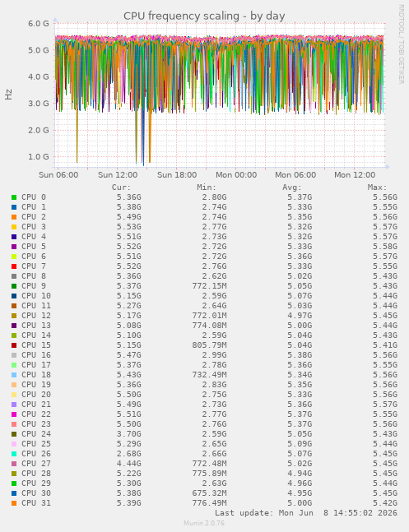Click the chart title 'CPU frequency scaling - by day'
This screenshot has height=532, width=409.
pyautogui.click(x=204, y=16)
